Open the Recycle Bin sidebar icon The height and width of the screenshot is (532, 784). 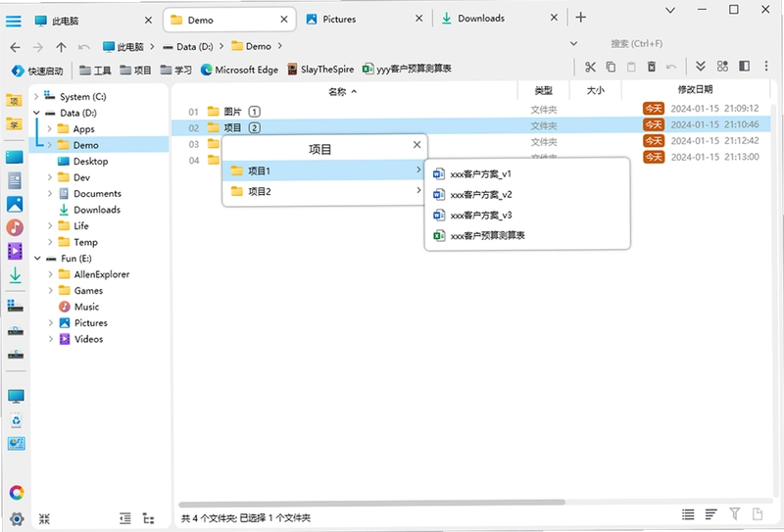[16, 420]
